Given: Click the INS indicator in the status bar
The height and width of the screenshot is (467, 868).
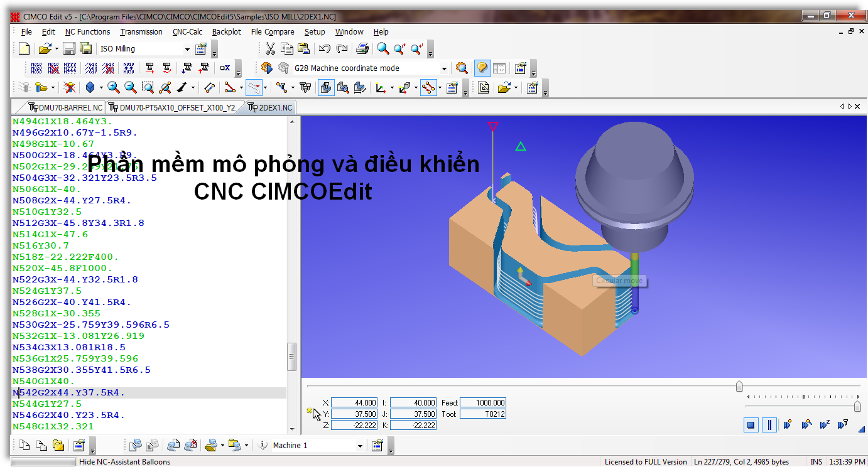Looking at the screenshot, I should tap(816, 462).
